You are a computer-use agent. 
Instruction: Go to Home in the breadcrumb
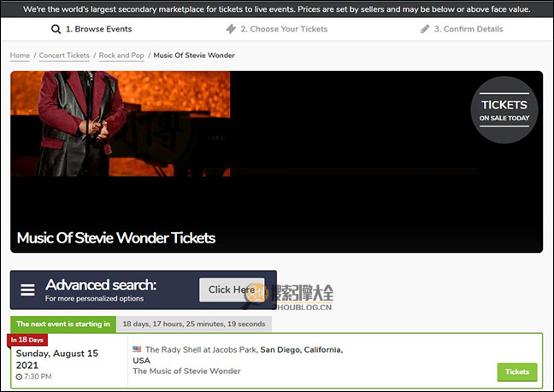pyautogui.click(x=20, y=56)
